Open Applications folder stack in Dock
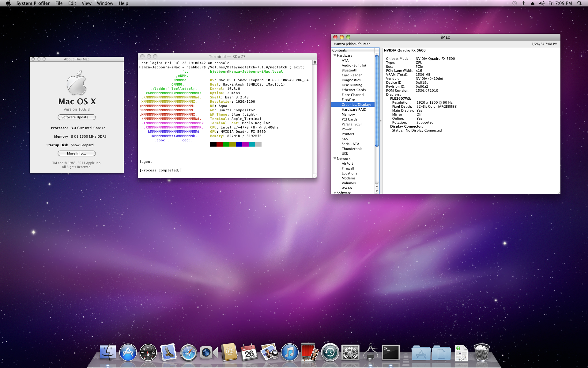Viewport: 588px width, 368px height. pos(421,353)
